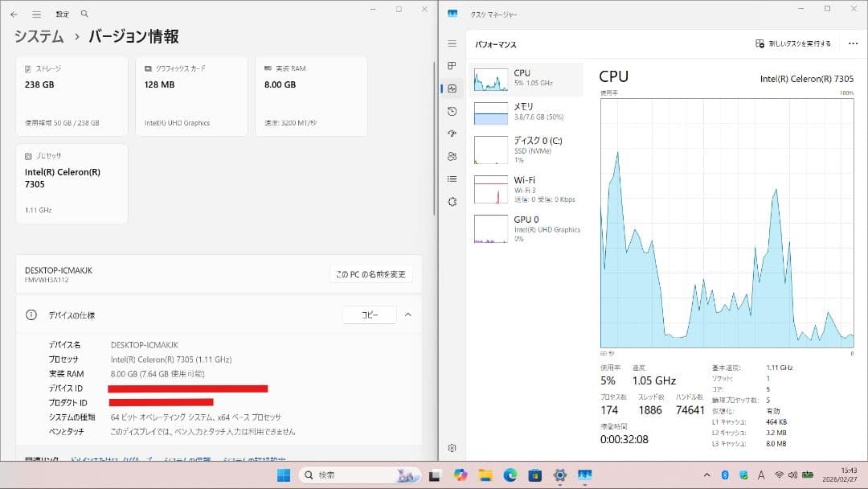This screenshot has height=489, width=868.
Task: Click the Processor Intel Celeron 7305 card
Action: 72,184
